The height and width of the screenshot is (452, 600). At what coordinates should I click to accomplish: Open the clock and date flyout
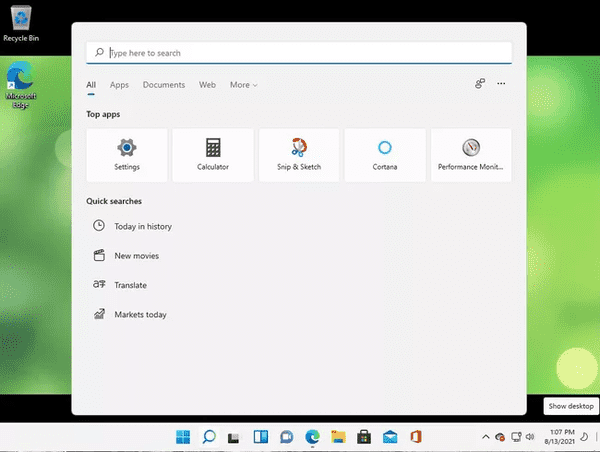pos(559,437)
